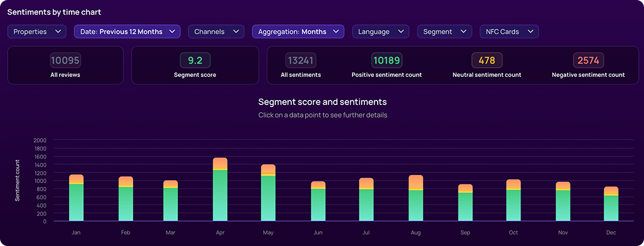The image size is (644, 246).
Task: Click the 2000 axis value
Action: [x=40, y=140]
